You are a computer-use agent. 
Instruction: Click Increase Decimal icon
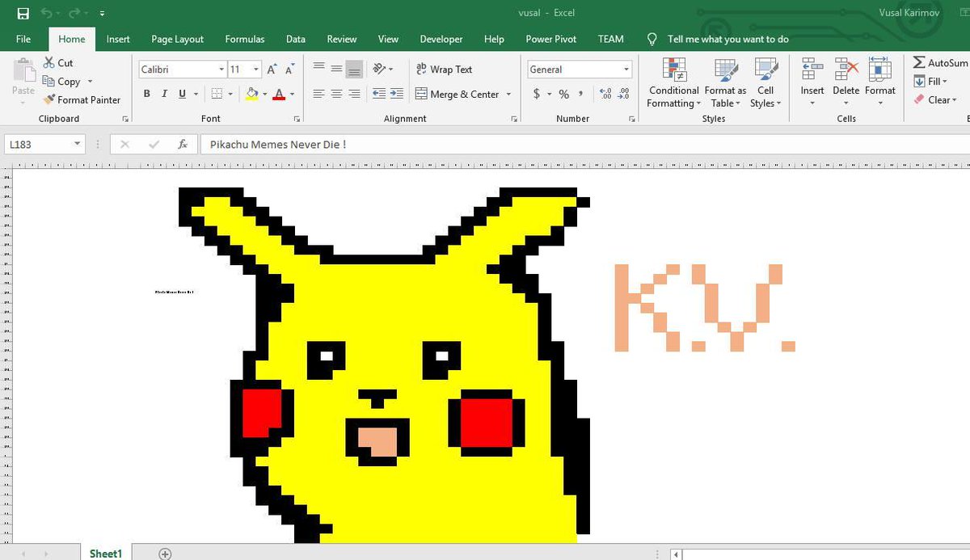click(x=605, y=94)
